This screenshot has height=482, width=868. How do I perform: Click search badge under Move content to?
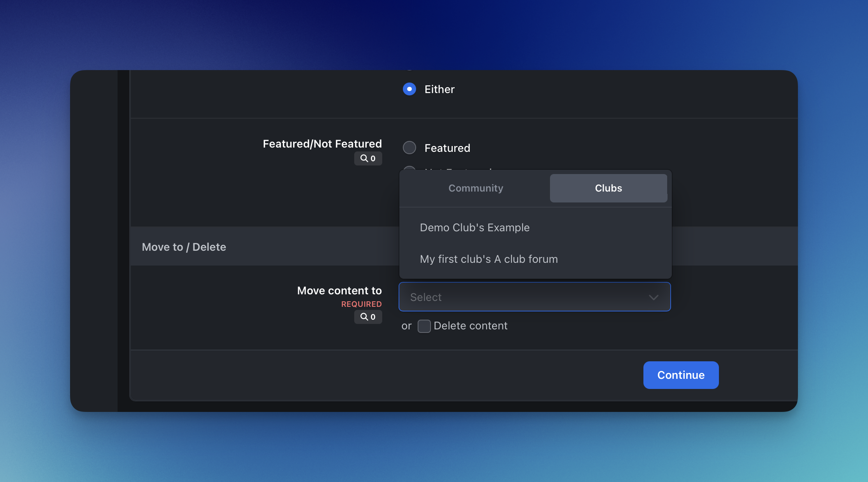(x=368, y=317)
